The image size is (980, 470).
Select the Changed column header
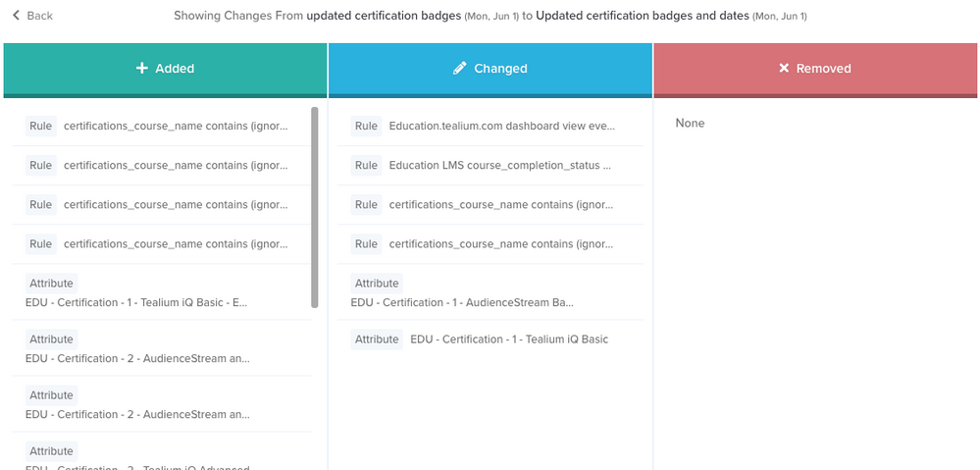490,69
